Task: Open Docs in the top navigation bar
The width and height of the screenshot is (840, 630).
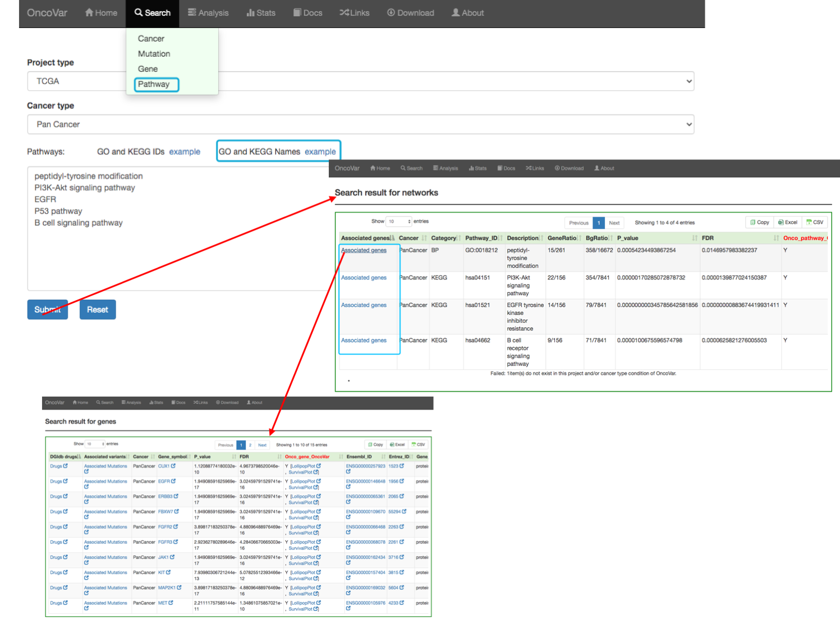Action: point(307,13)
